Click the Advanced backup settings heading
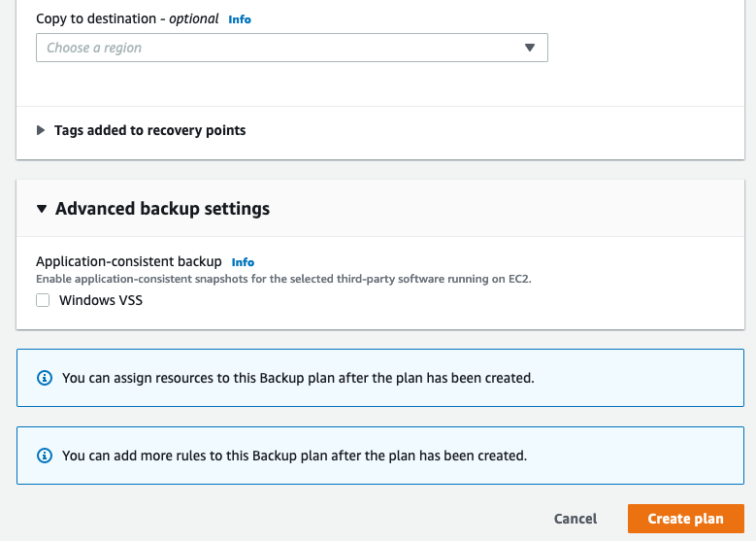756x541 pixels. point(162,209)
